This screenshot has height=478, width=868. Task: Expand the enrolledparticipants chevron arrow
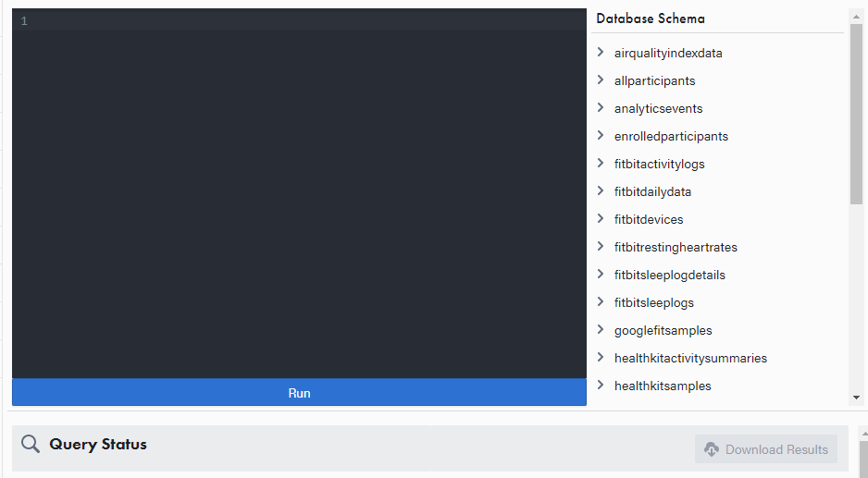coord(601,136)
